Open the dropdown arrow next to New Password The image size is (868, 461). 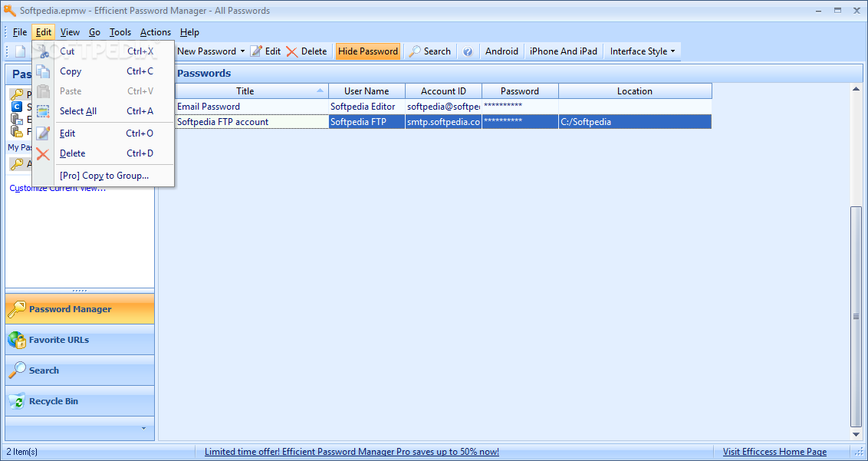(242, 51)
